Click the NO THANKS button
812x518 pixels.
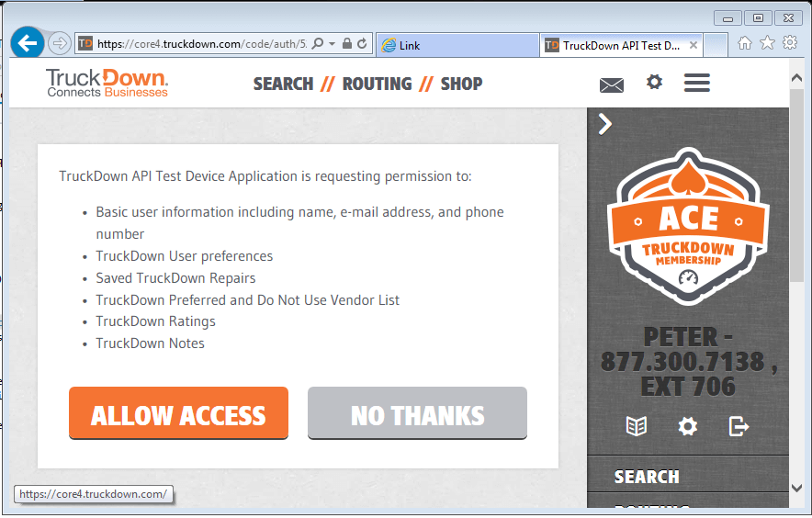pyautogui.click(x=417, y=413)
